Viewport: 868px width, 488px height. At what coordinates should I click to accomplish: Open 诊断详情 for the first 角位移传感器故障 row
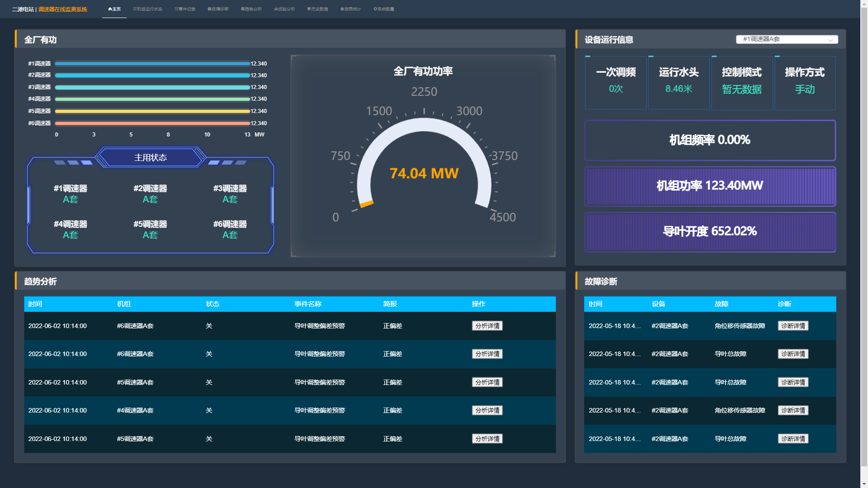click(793, 326)
